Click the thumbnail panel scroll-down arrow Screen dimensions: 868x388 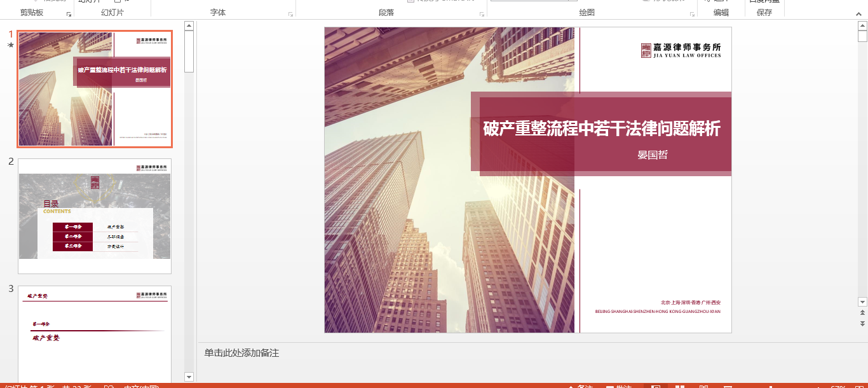(189, 377)
